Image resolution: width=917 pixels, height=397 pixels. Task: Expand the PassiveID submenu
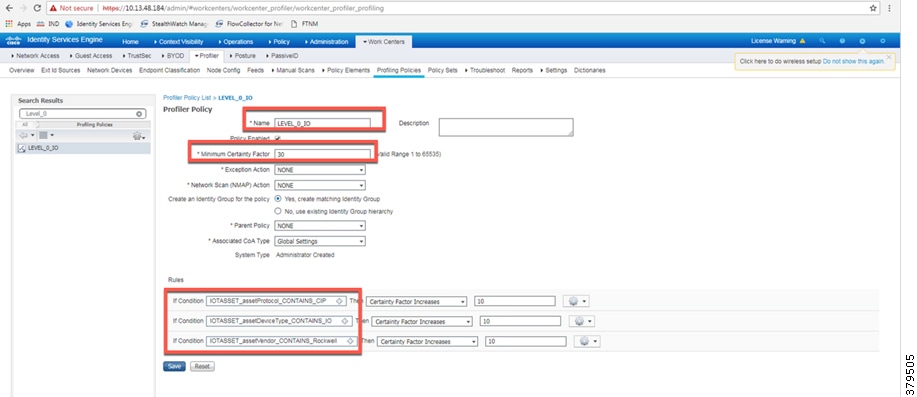282,56
